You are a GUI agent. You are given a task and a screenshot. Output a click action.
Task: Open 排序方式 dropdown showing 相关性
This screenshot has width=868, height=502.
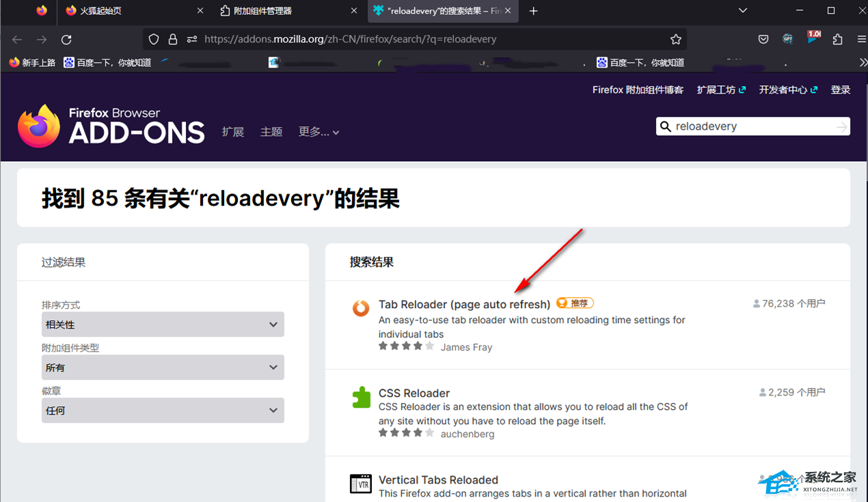click(163, 324)
